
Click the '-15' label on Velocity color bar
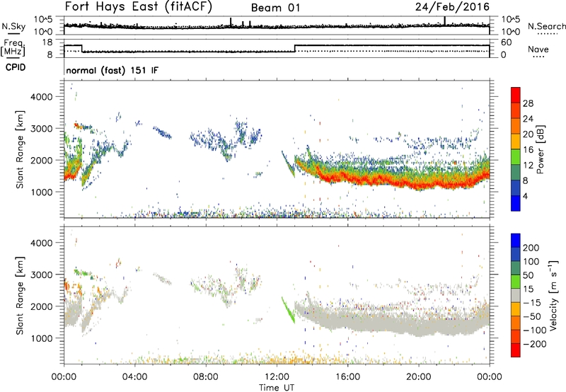click(532, 302)
